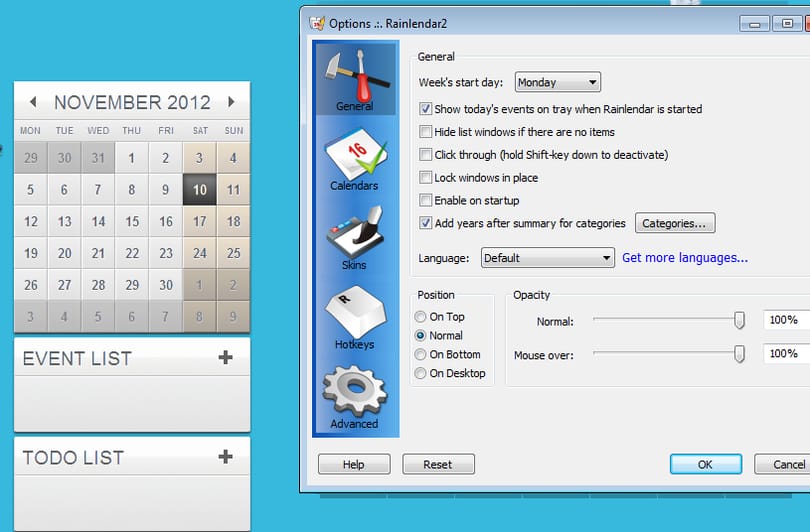This screenshot has width=810, height=532.
Task: Select Normal position radio button
Action: pos(420,336)
